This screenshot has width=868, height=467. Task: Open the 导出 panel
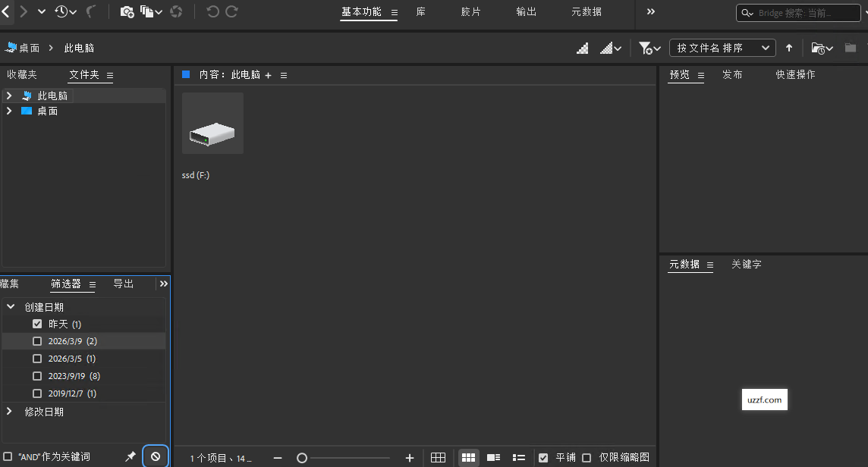pos(123,284)
